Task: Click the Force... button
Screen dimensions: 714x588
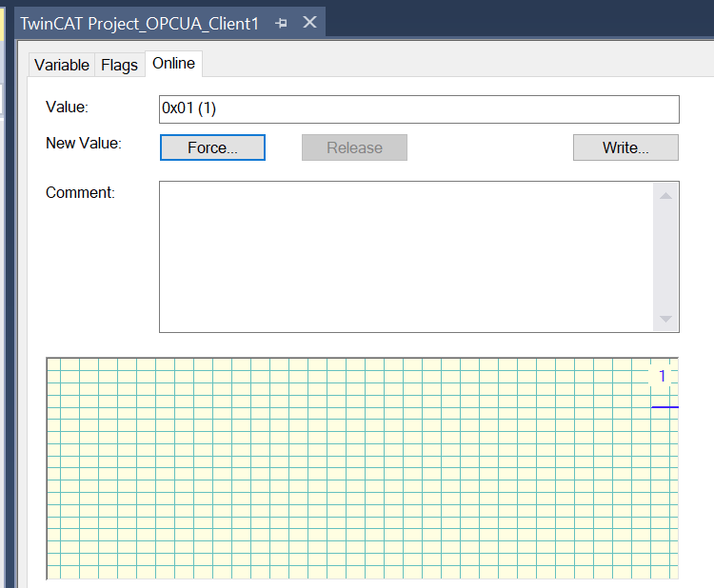Action: tap(212, 147)
